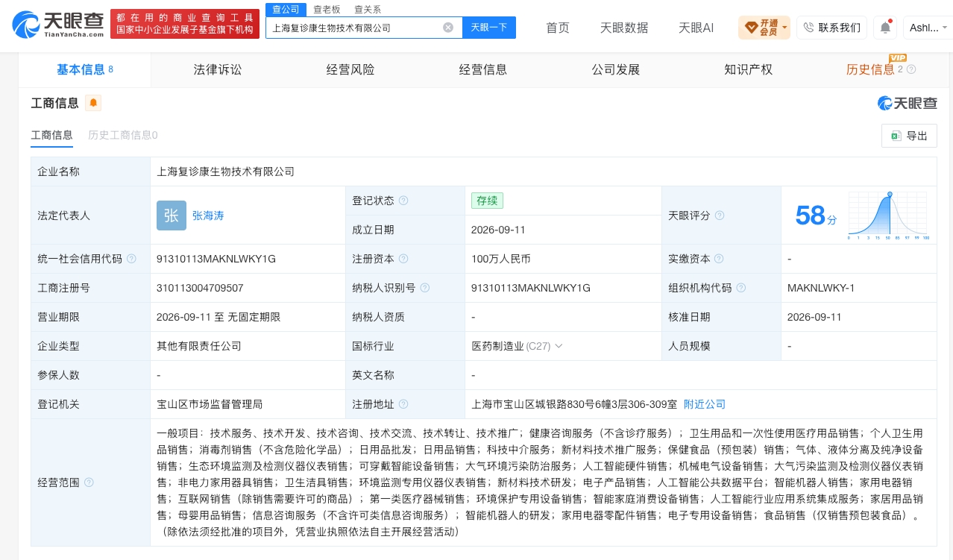The height and width of the screenshot is (560, 953).
Task: Switch to the 法律诉讼 tab
Action: point(218,69)
